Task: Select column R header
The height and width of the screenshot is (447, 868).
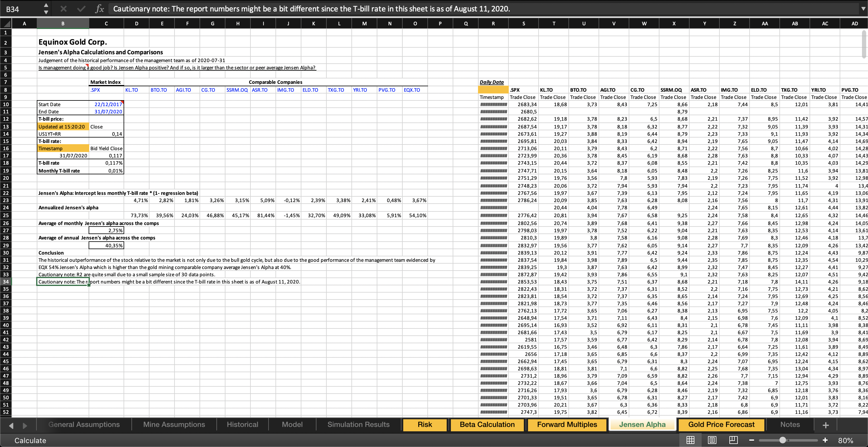Action: pyautogui.click(x=493, y=24)
